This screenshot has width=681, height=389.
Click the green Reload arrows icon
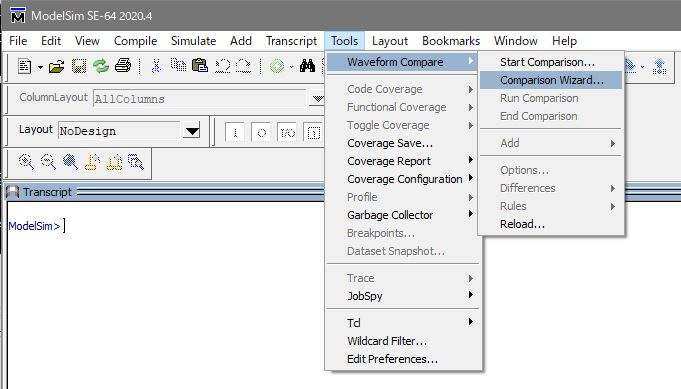pyautogui.click(x=101, y=66)
